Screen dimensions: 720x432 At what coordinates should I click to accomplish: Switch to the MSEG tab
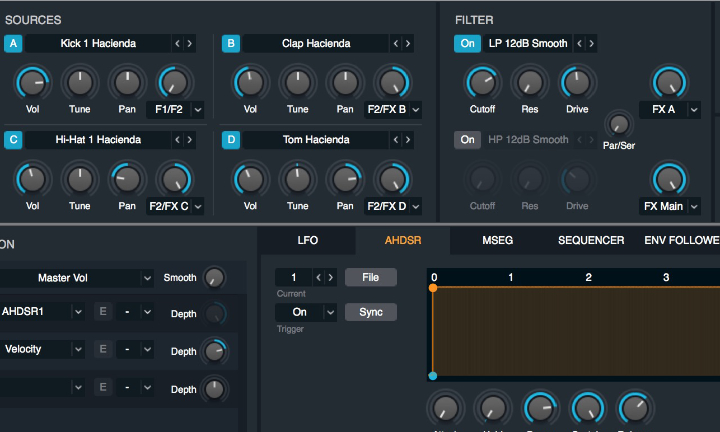coord(497,241)
